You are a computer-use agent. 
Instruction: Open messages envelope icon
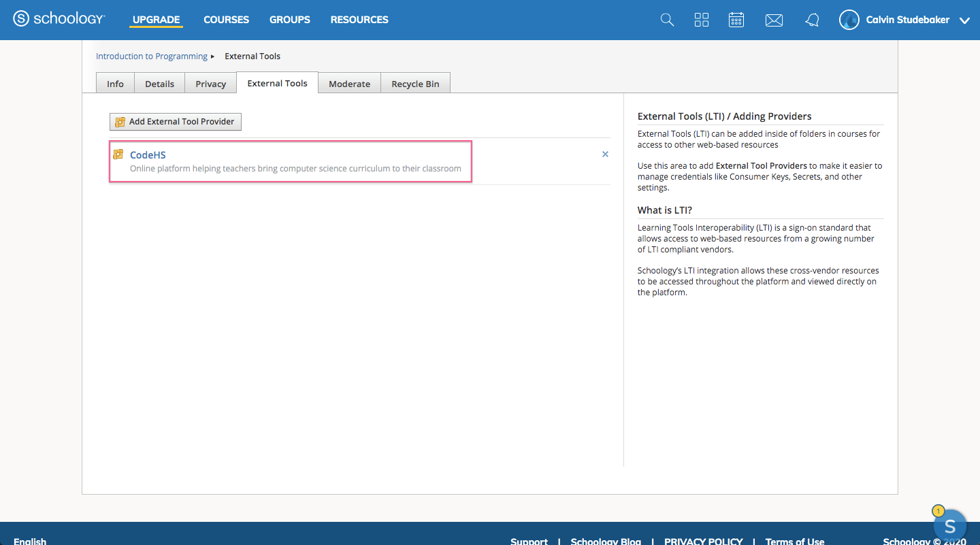(x=774, y=20)
